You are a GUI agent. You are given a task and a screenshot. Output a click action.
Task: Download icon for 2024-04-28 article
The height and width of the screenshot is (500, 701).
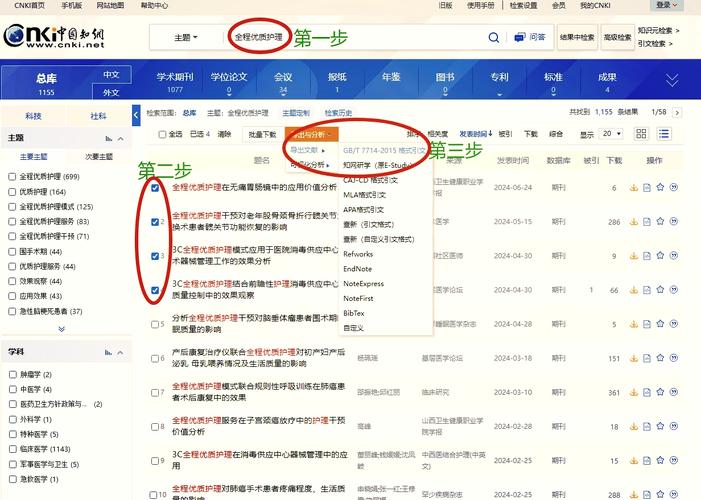pyautogui.click(x=633, y=324)
